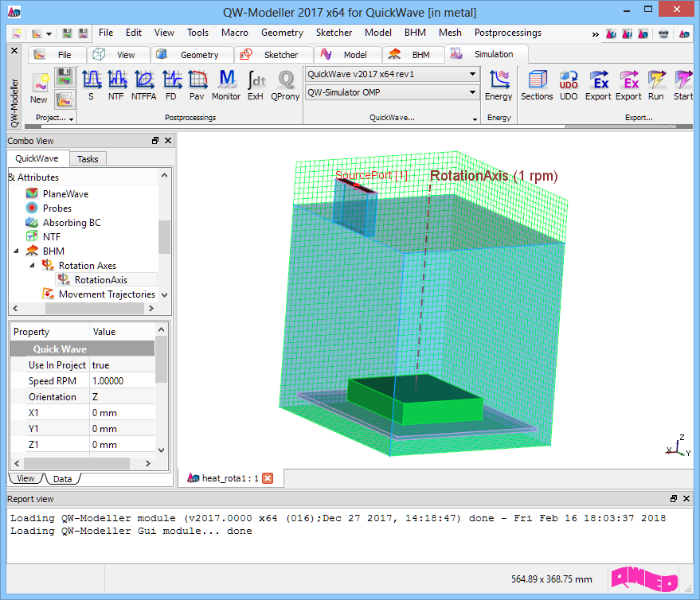Click the Pav postprocessing icon
The image size is (700, 600).
click(197, 84)
